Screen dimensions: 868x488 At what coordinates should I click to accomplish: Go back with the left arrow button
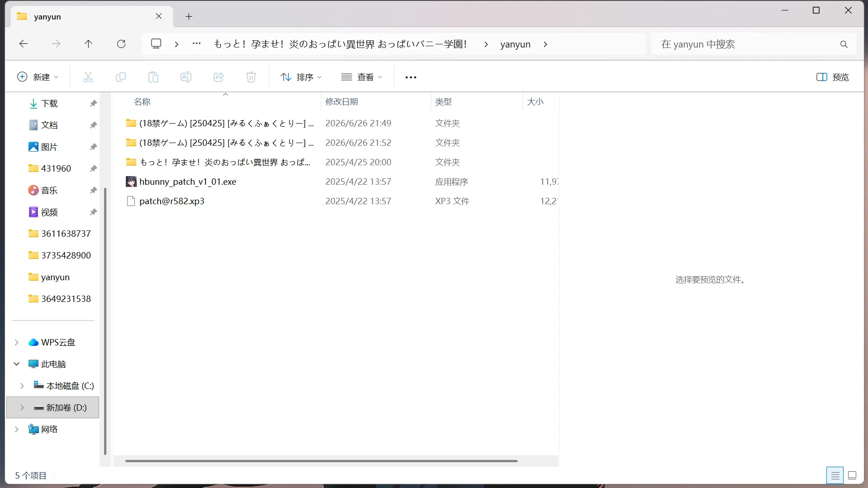click(x=24, y=44)
